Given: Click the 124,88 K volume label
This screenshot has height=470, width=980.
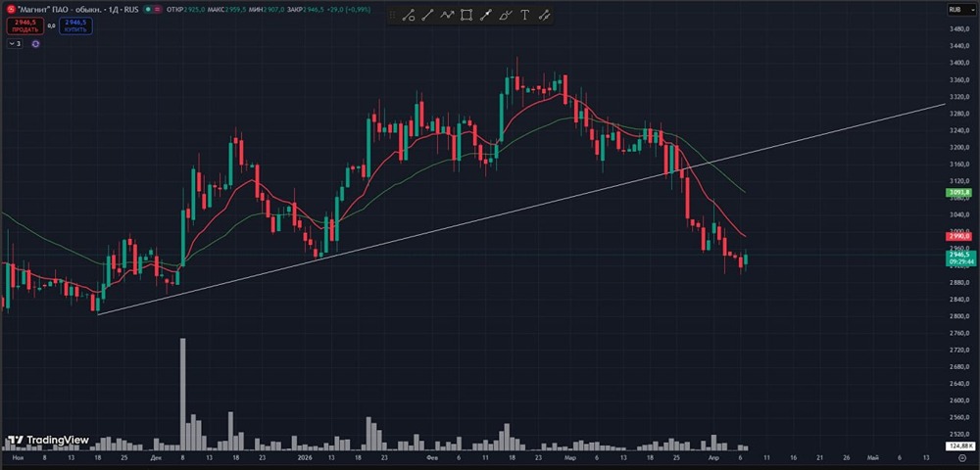Looking at the screenshot, I should click(x=959, y=446).
